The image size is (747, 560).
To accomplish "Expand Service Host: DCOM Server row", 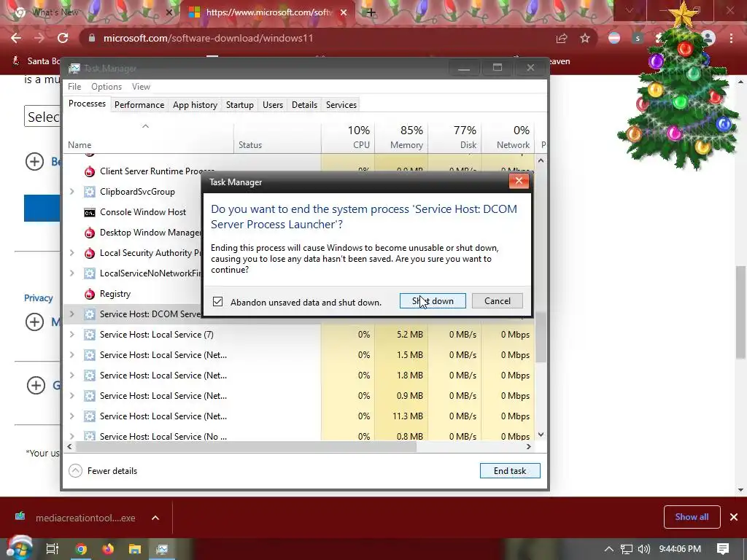I will pos(72,314).
